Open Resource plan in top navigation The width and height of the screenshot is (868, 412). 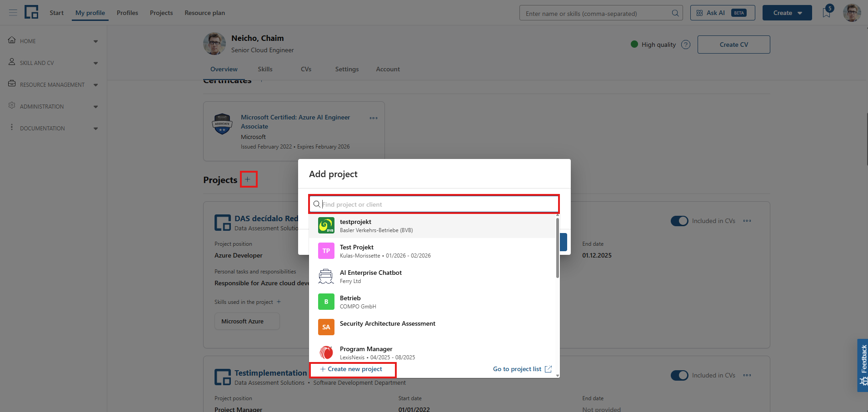[x=205, y=13]
